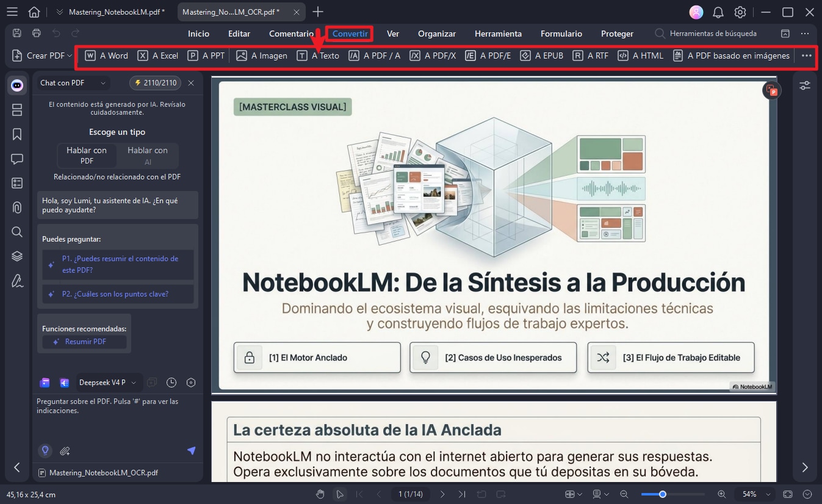
Task: Go to the Home icon
Action: coord(34,12)
